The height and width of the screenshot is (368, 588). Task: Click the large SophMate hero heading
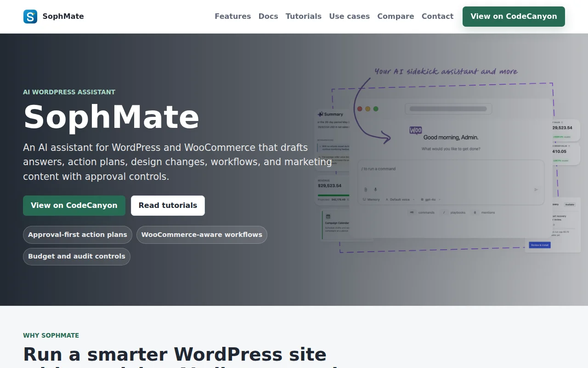point(111,117)
